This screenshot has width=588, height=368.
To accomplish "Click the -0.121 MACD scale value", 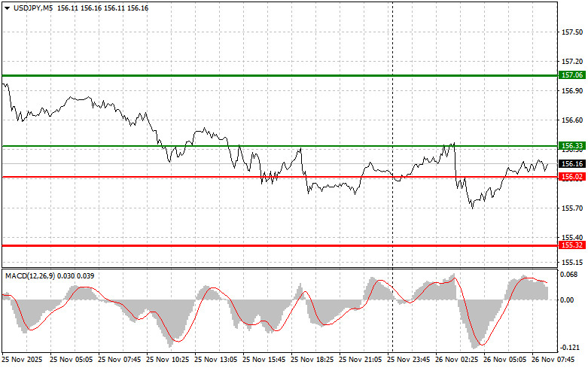I will tap(571, 348).
